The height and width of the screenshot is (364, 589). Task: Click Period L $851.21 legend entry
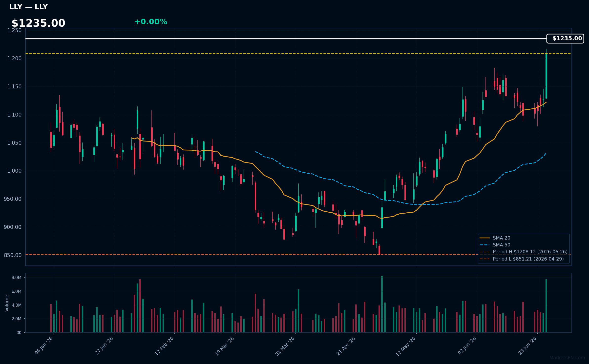point(522,259)
